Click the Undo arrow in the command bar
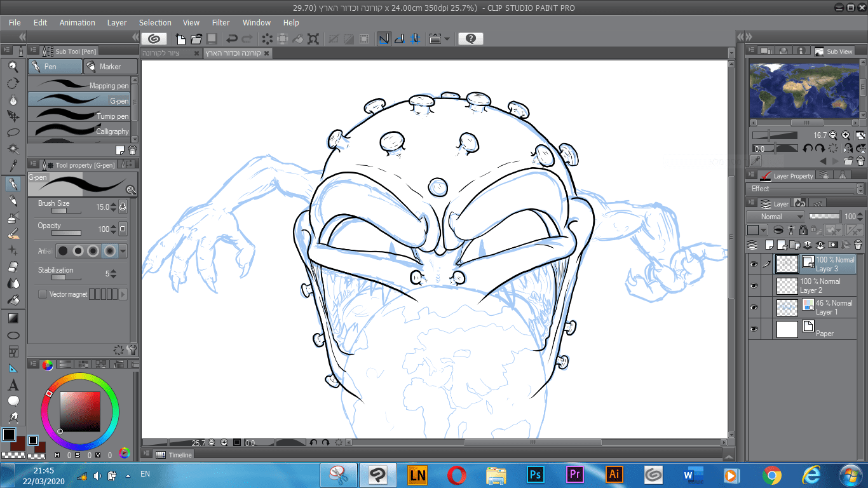 [232, 39]
